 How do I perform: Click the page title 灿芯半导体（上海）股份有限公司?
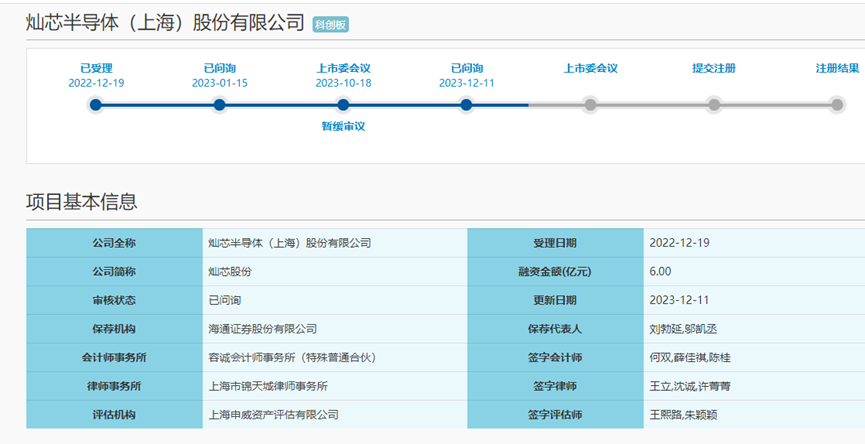point(165,23)
